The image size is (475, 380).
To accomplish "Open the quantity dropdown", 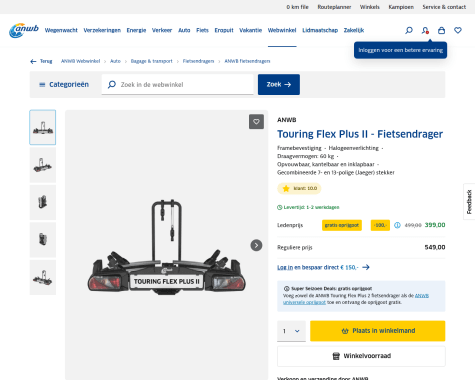I will coord(291,331).
